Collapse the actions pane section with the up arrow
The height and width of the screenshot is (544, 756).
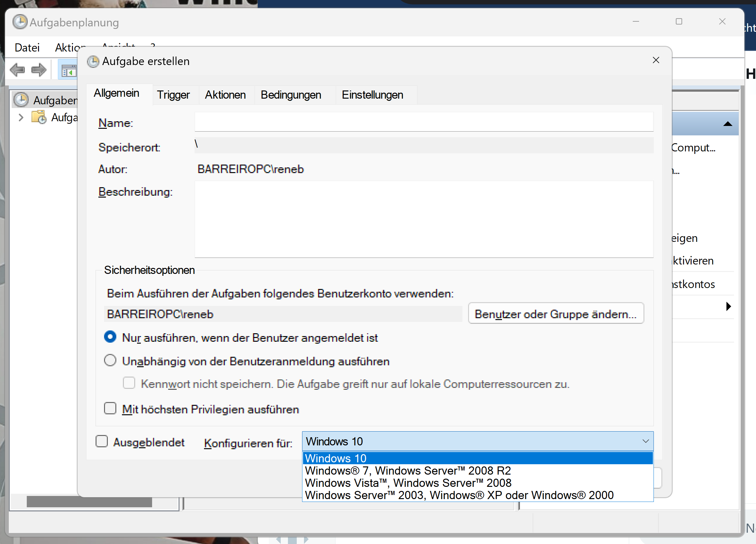click(728, 124)
